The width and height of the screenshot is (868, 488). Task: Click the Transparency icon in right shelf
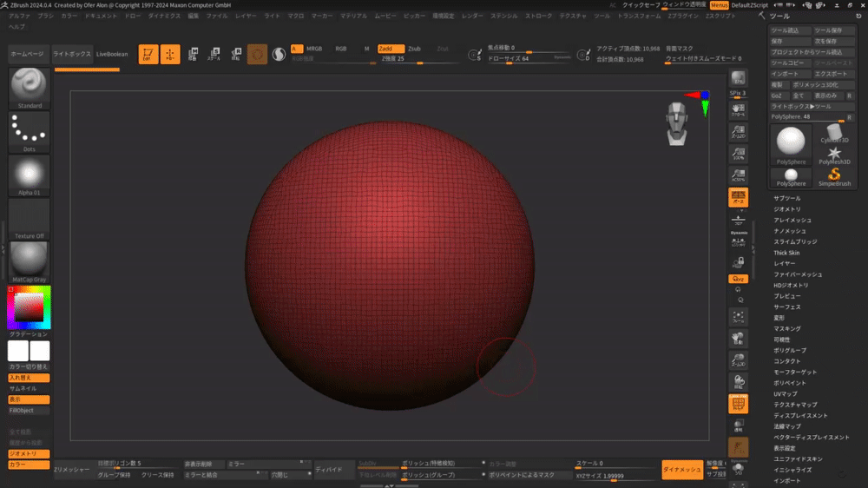pos(738,426)
